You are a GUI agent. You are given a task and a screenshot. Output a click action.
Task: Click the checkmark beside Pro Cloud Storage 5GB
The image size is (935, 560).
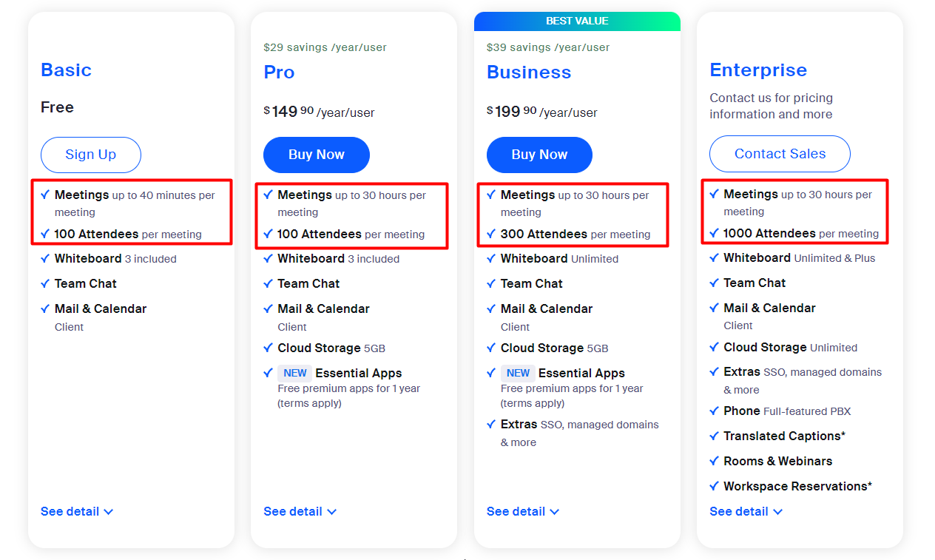(268, 348)
